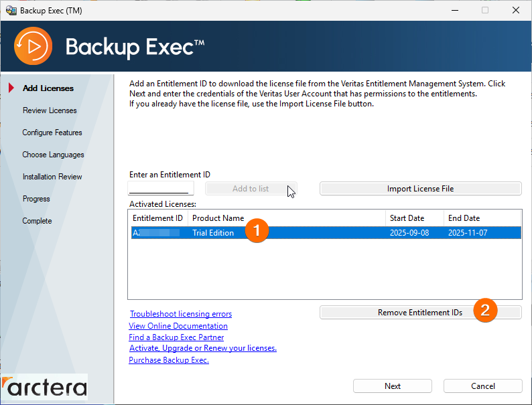Click the End Date column header
Viewport: 532px width, 405px height.
(482, 218)
